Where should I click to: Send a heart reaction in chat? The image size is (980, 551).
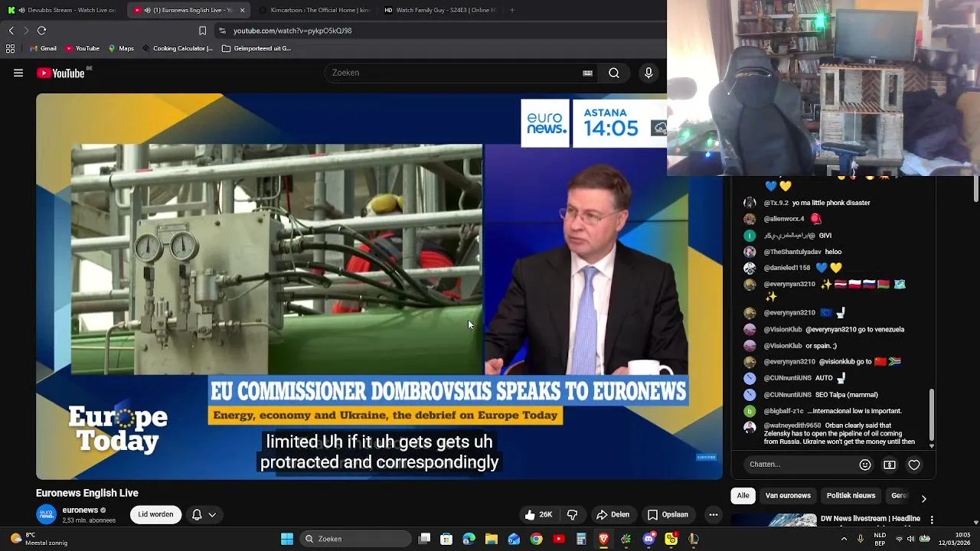click(914, 465)
